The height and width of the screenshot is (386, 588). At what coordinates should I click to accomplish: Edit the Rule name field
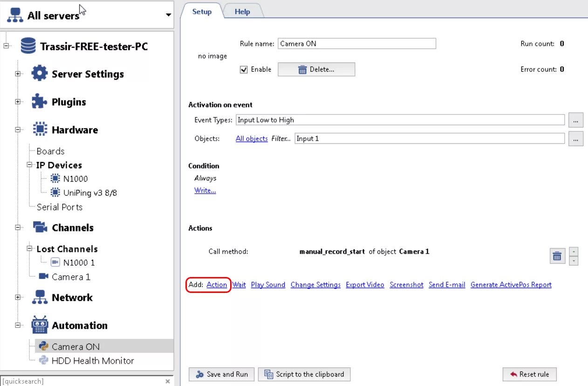click(357, 43)
